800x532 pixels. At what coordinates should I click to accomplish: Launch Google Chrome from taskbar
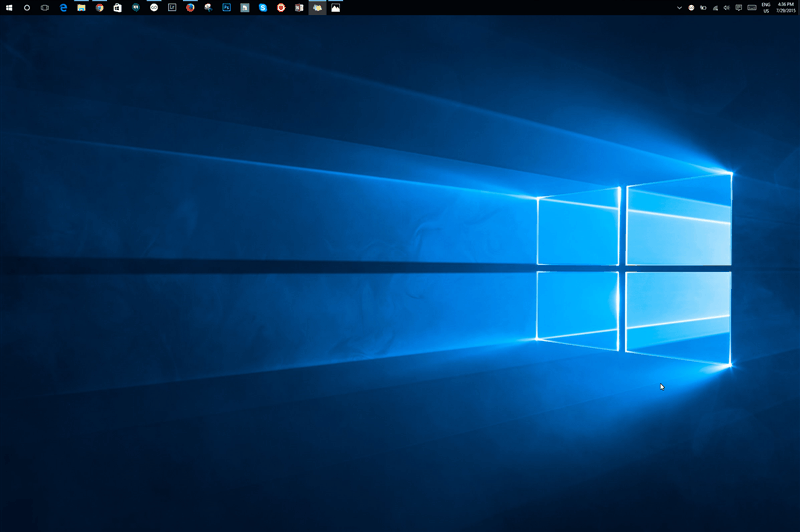click(99, 8)
